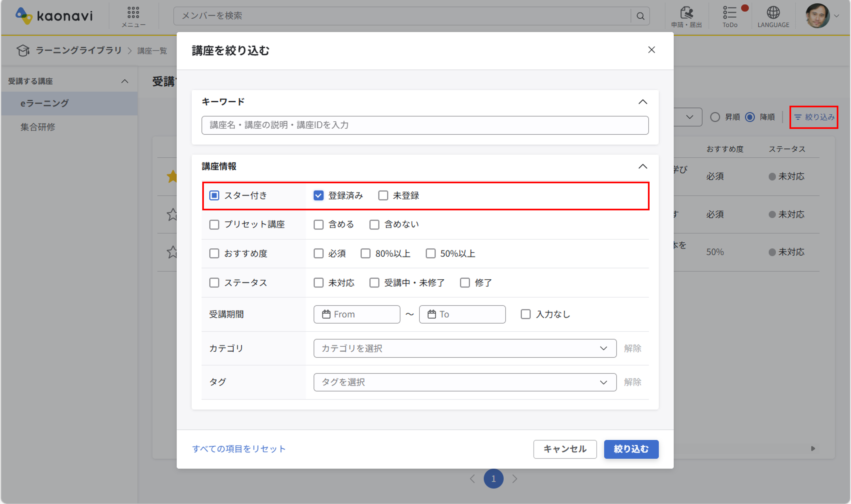This screenshot has height=504, width=851.
Task: Go to the next page arrow
Action: click(515, 479)
